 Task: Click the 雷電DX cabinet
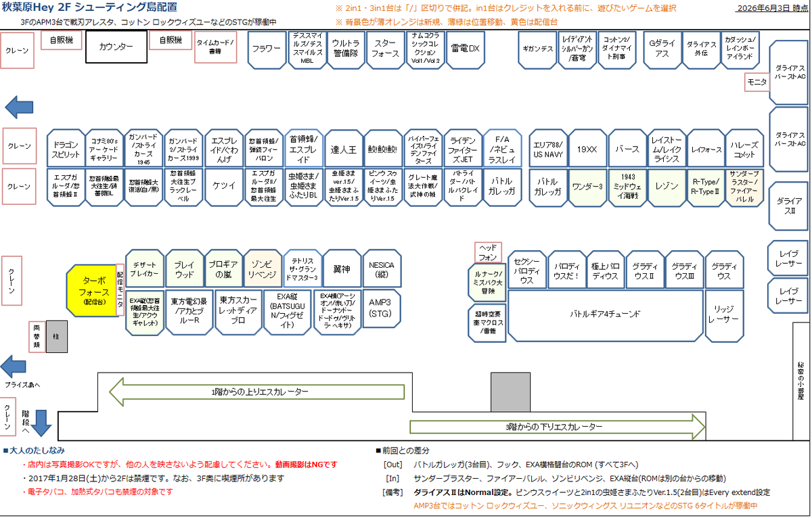coord(466,49)
